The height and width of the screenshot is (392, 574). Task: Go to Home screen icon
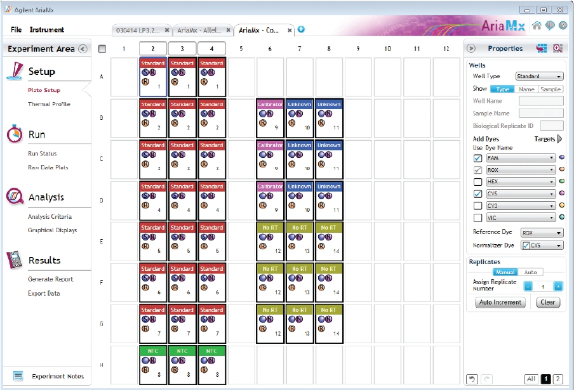537,25
